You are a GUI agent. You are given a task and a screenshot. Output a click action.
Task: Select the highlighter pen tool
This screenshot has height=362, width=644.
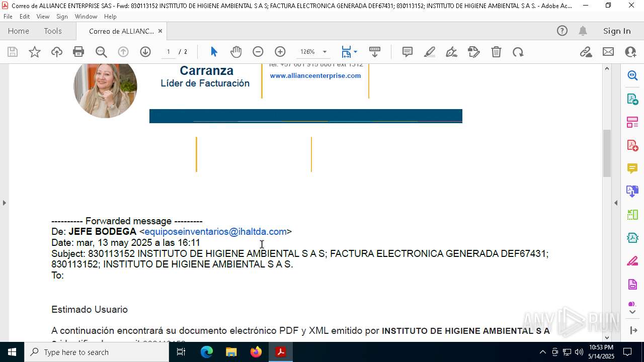coord(430,52)
